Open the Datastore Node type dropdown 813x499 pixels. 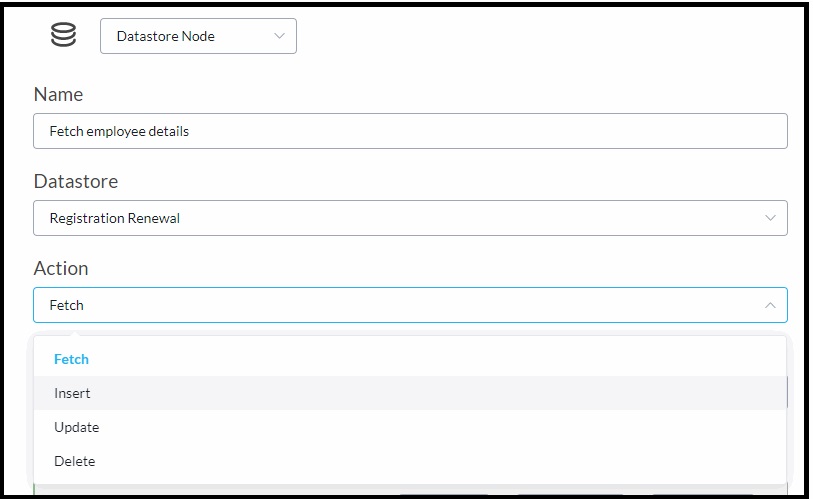(x=198, y=36)
